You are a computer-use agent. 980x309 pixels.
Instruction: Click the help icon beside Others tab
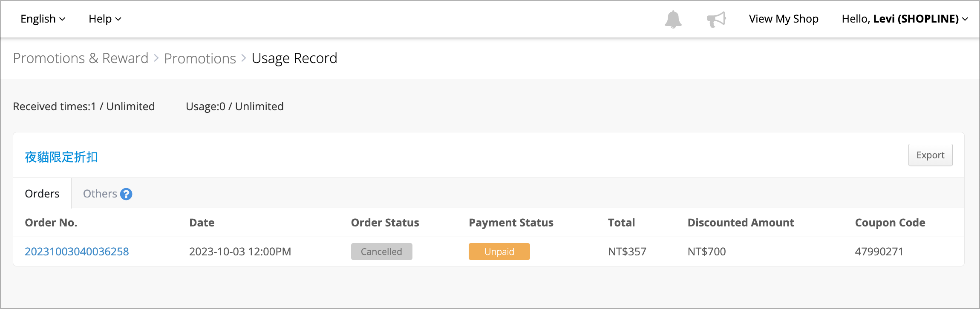[x=126, y=194]
